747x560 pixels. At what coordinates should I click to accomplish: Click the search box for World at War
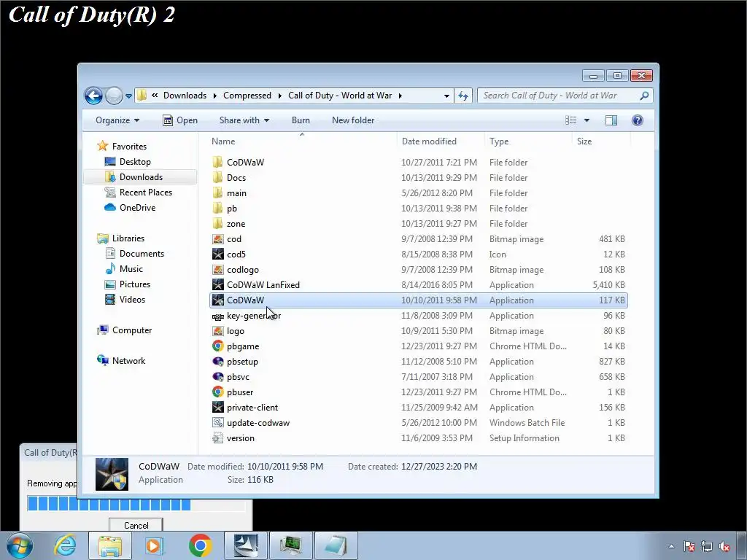coord(565,96)
